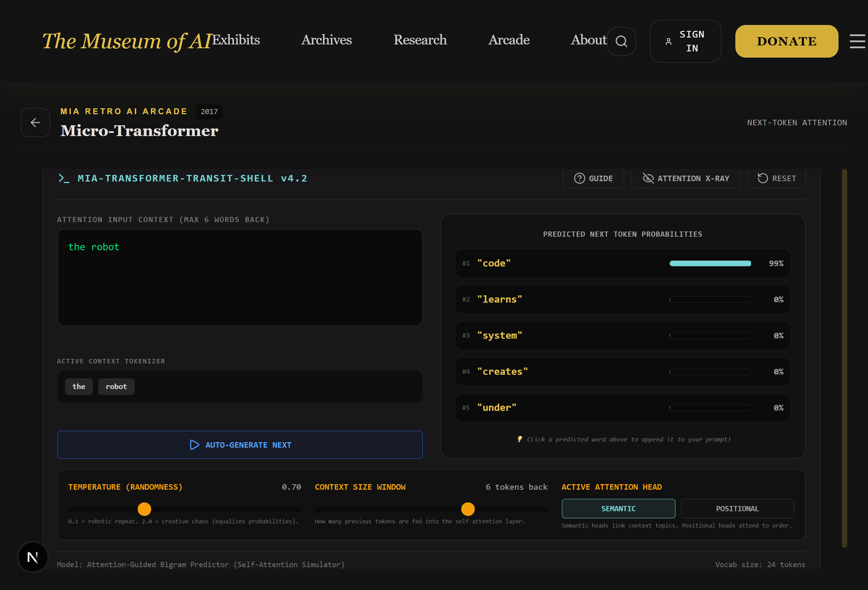Viewport: 868px width, 590px height.
Task: Append predicted word "under"
Action: pyautogui.click(x=623, y=408)
